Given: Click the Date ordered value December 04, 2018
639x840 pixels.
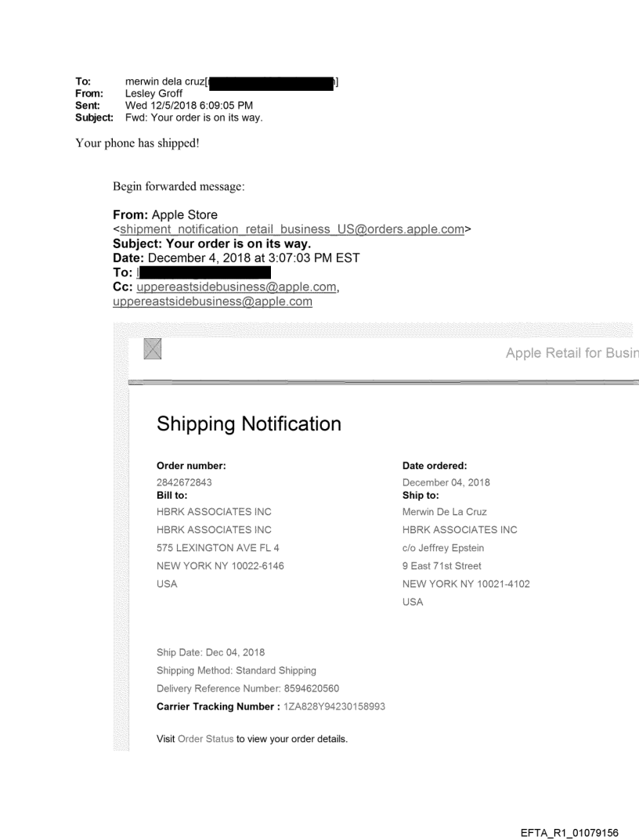Looking at the screenshot, I should click(x=446, y=482).
